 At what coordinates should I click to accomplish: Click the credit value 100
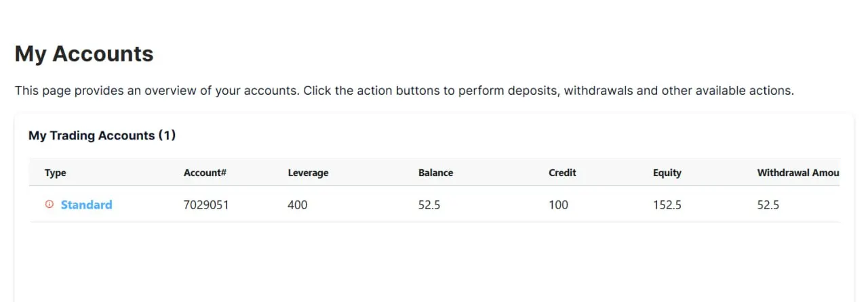pos(559,204)
